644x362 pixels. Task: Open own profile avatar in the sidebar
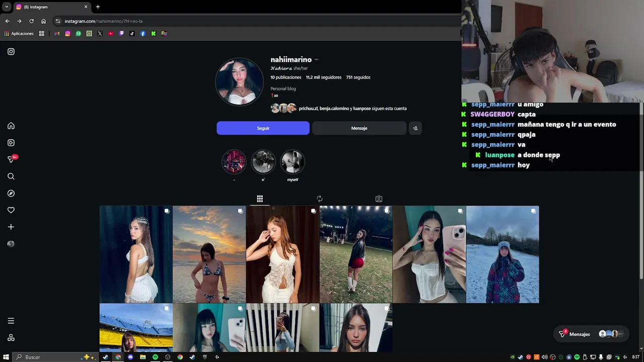[11, 244]
